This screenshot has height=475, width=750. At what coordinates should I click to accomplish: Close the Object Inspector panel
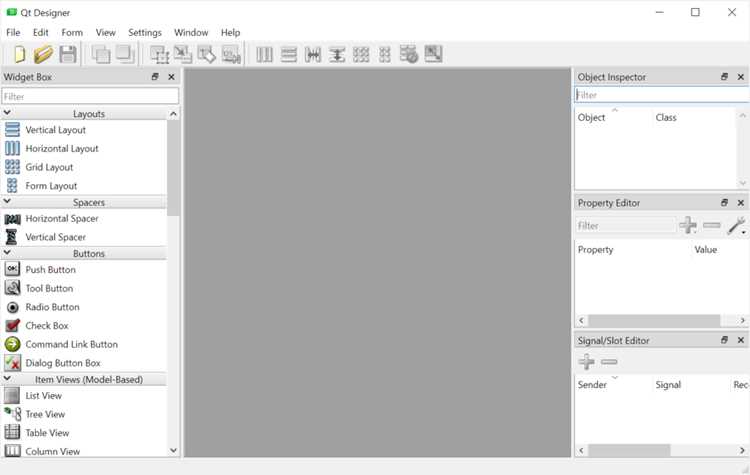coord(741,77)
